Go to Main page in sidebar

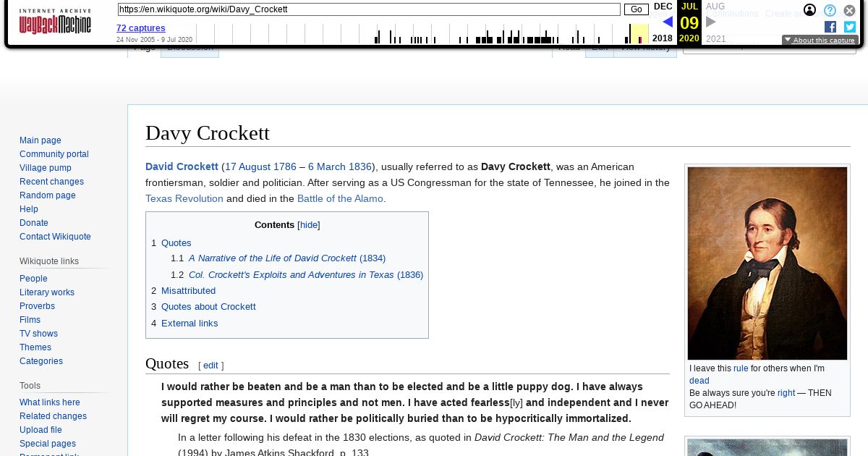pyautogui.click(x=41, y=140)
